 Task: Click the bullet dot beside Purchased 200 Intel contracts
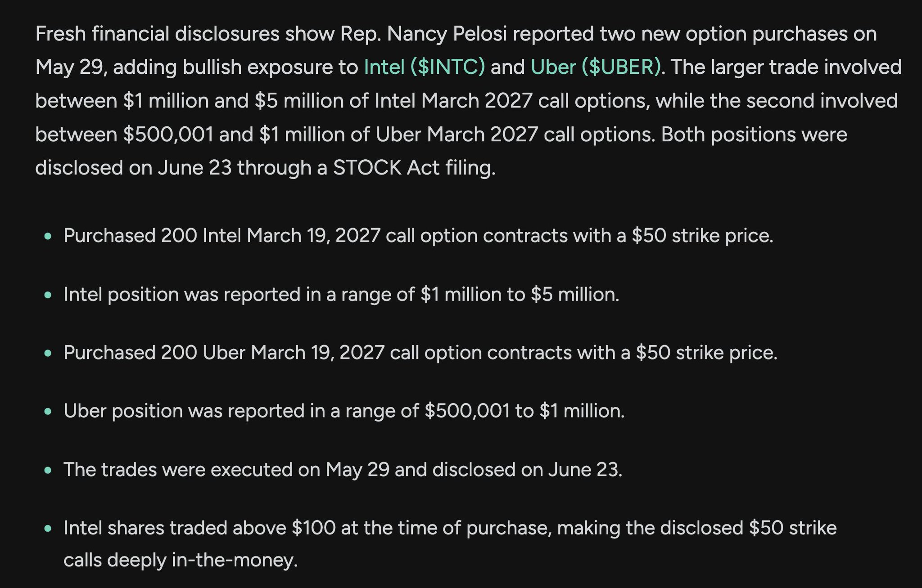pos(48,236)
